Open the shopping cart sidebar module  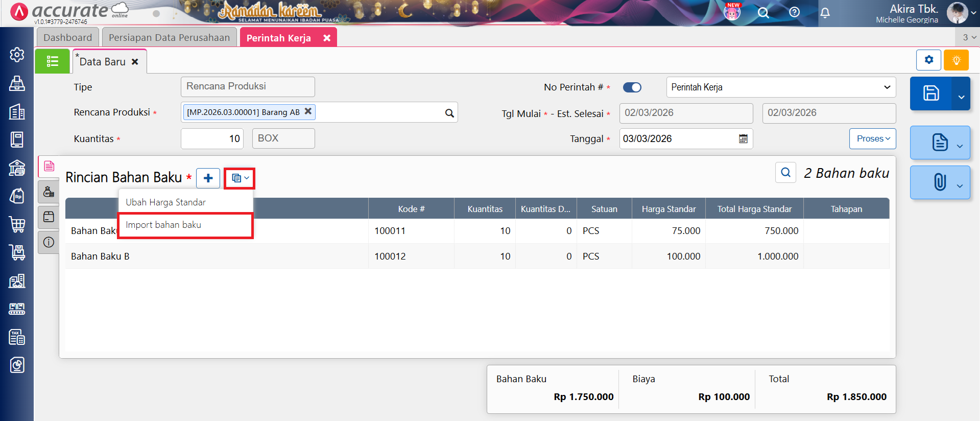(x=17, y=224)
